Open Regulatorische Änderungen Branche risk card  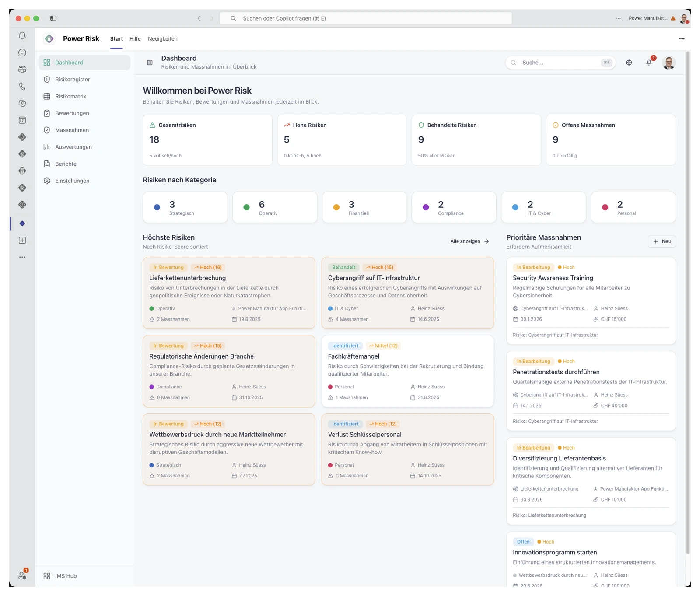pos(229,371)
